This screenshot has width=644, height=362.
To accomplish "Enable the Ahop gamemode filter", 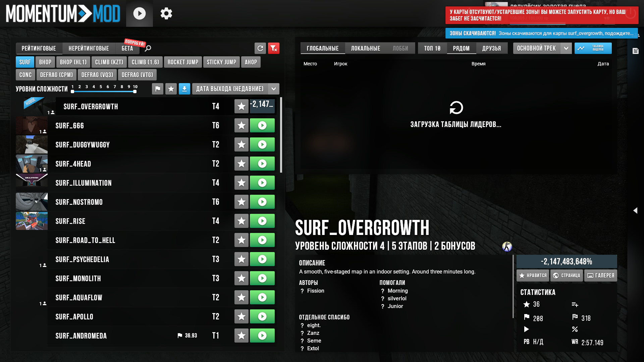I will click(251, 62).
